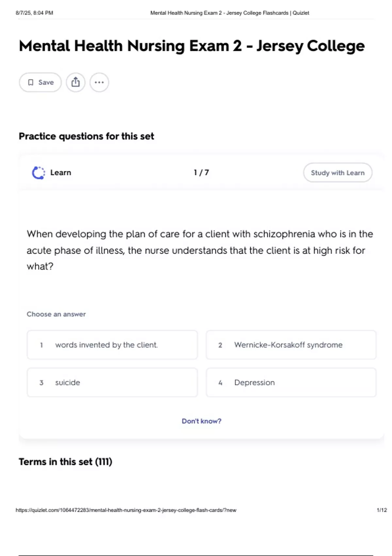Click the Practice questions for this set heading

point(86,136)
